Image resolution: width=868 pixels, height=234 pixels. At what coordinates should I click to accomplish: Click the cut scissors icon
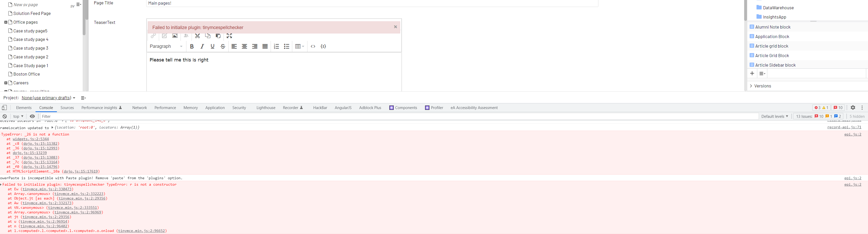point(197,36)
